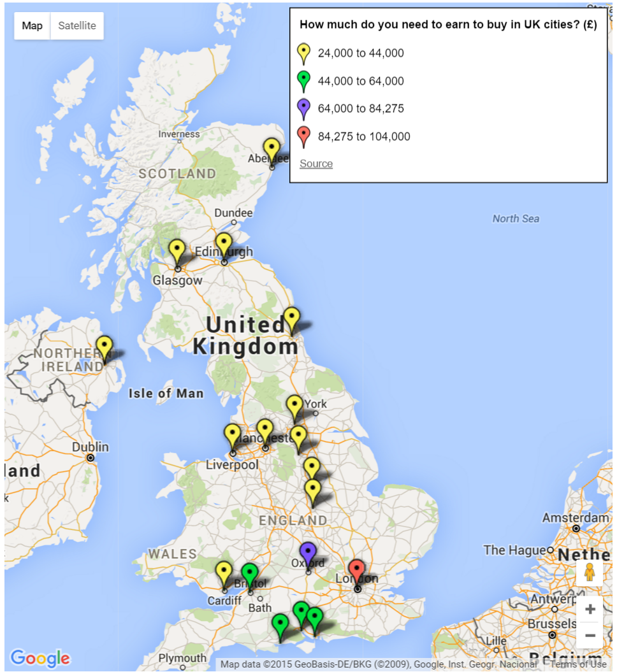Select the yellow pin at Aberdeen
Viewport: 617px width, 672px height.
click(x=272, y=149)
